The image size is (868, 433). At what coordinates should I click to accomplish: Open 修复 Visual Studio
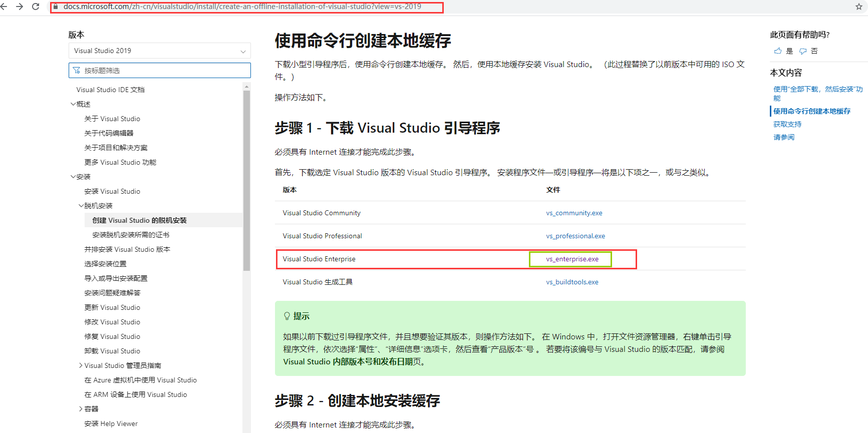pos(112,336)
